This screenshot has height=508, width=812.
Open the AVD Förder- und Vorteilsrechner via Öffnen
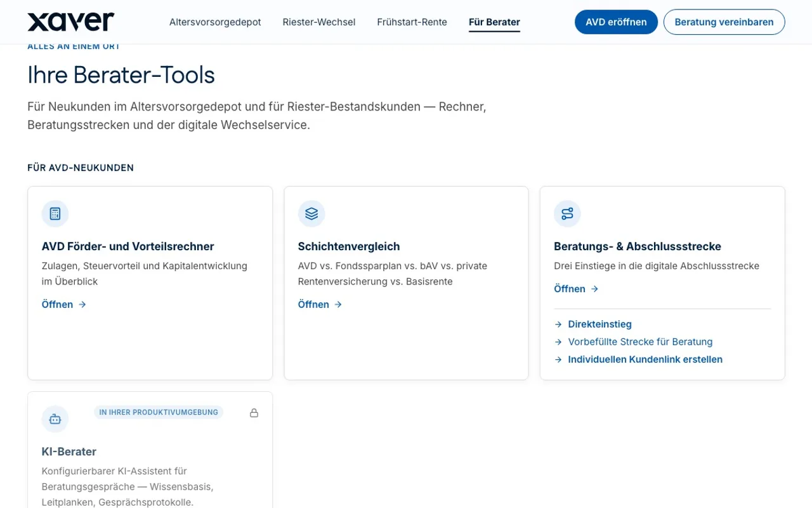click(64, 305)
